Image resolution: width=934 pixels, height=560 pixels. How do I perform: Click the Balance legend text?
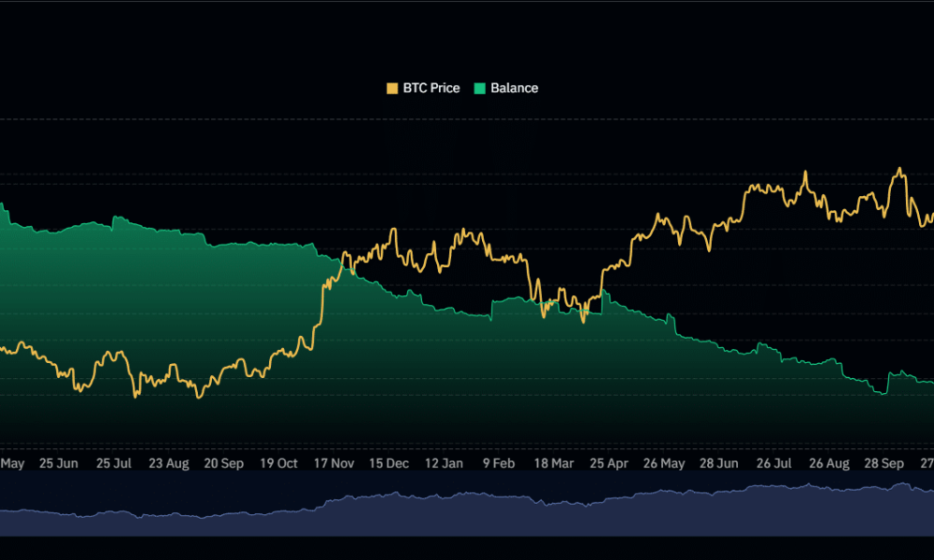(x=517, y=88)
